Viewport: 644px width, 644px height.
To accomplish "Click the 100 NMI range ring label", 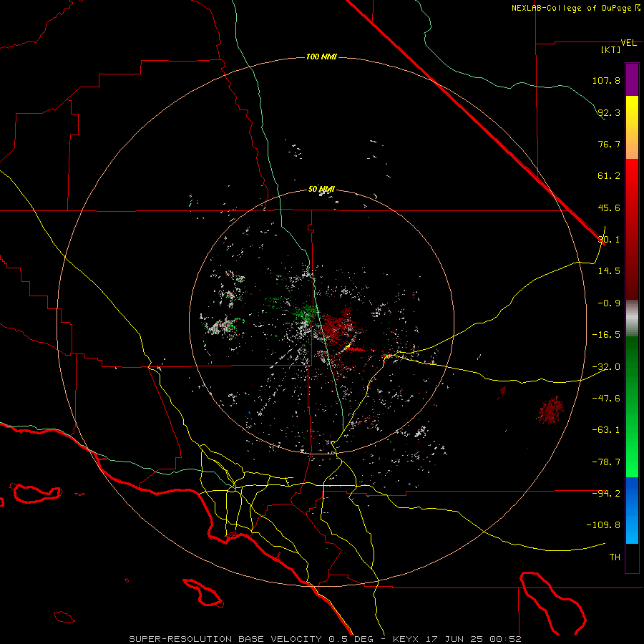I will [x=321, y=57].
